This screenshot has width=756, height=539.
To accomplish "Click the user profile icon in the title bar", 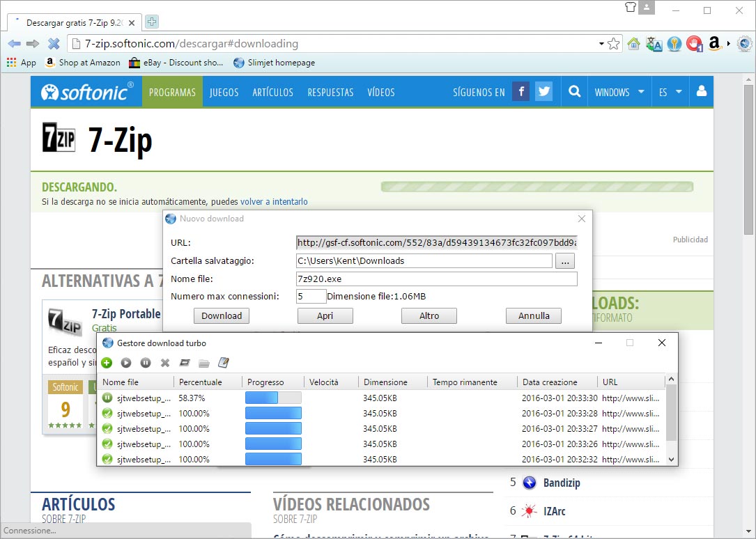I will coord(647,7).
